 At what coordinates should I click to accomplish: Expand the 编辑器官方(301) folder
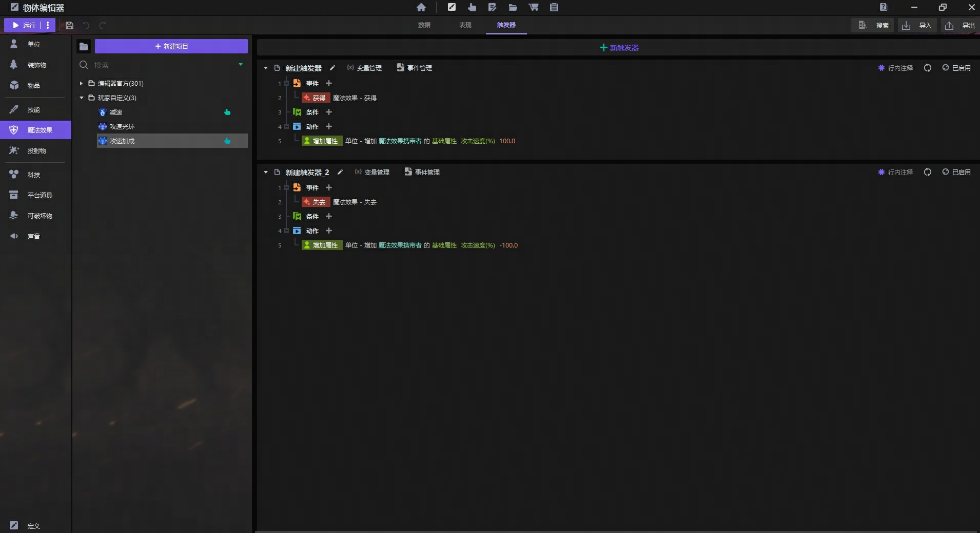coord(81,83)
